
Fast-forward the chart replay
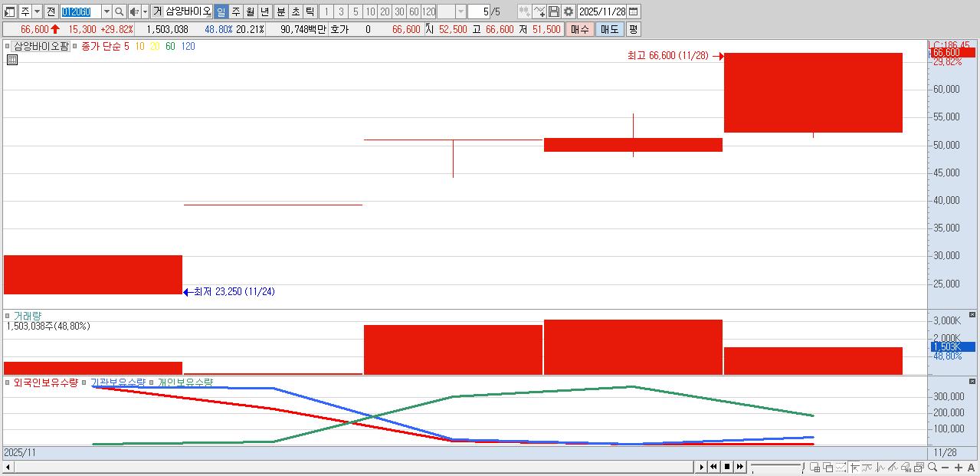tap(739, 467)
